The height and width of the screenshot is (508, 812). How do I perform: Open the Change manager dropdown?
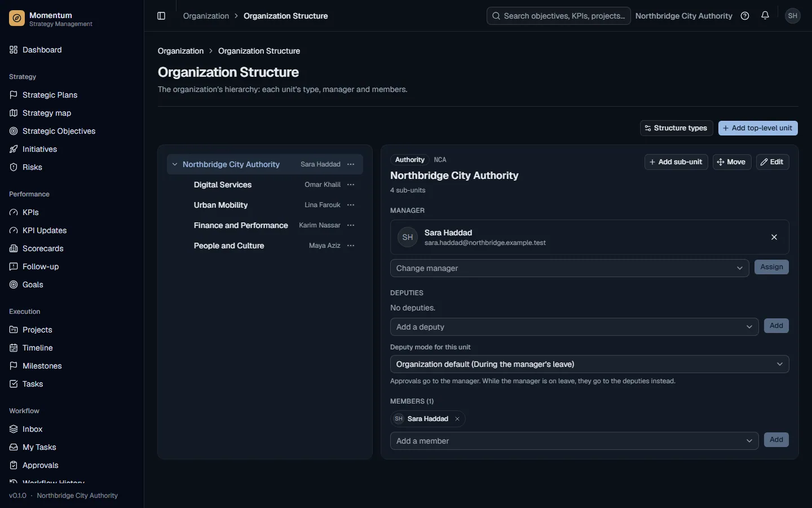pyautogui.click(x=570, y=268)
